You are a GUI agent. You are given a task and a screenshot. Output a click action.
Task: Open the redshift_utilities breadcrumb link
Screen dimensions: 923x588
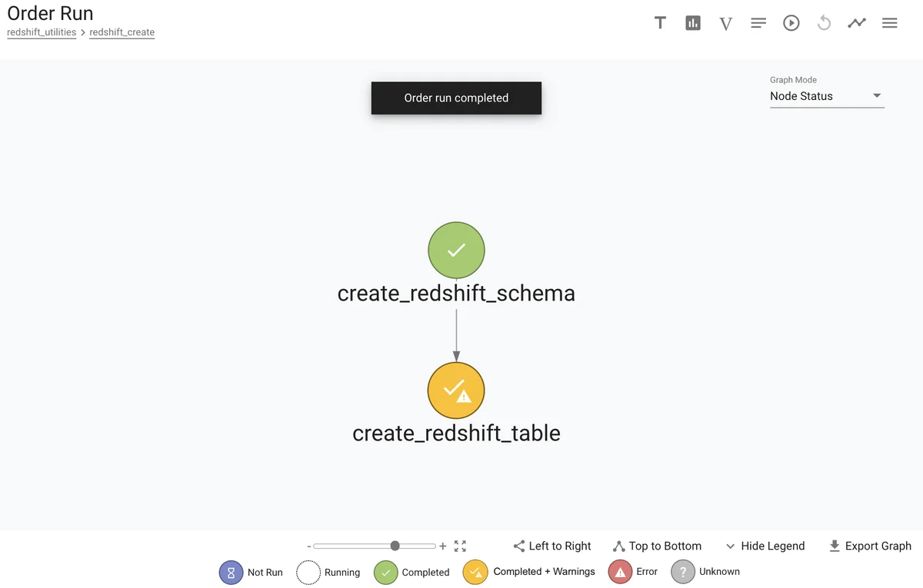click(x=42, y=32)
